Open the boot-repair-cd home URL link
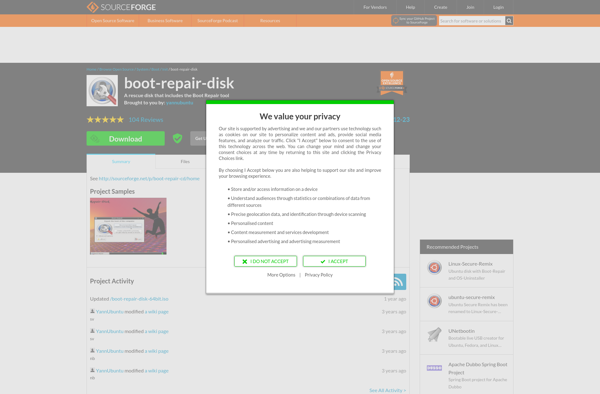The image size is (600, 394). 149,179
